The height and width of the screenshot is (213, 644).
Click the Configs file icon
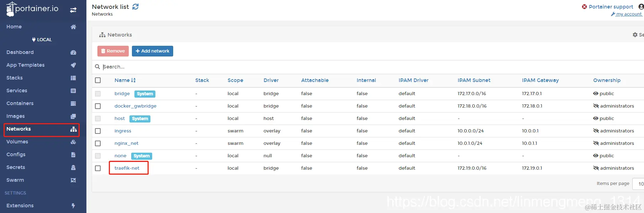pyautogui.click(x=73, y=155)
